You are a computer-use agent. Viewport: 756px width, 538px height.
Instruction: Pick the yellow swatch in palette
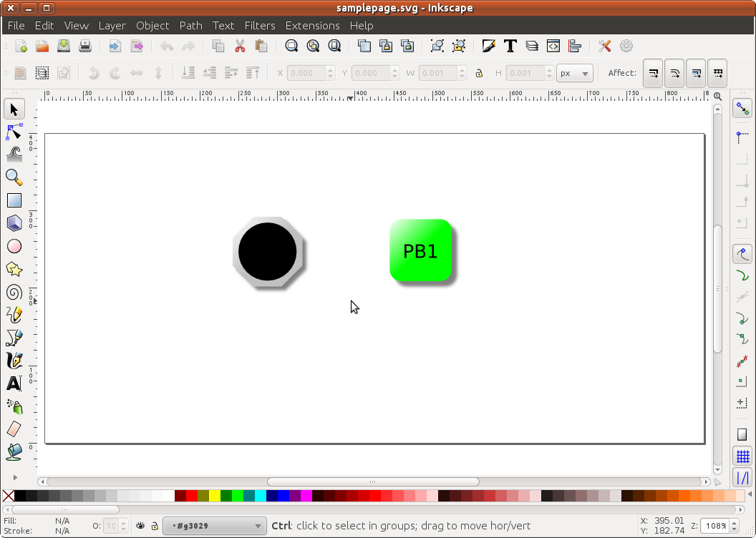point(214,496)
